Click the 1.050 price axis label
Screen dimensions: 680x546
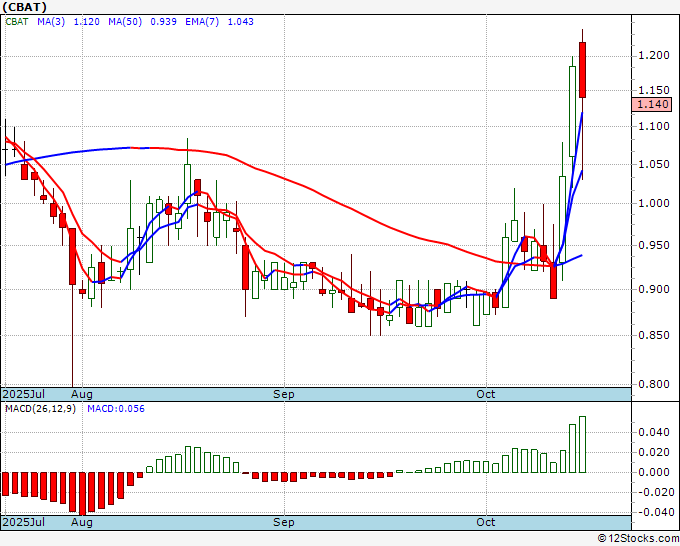coord(654,164)
